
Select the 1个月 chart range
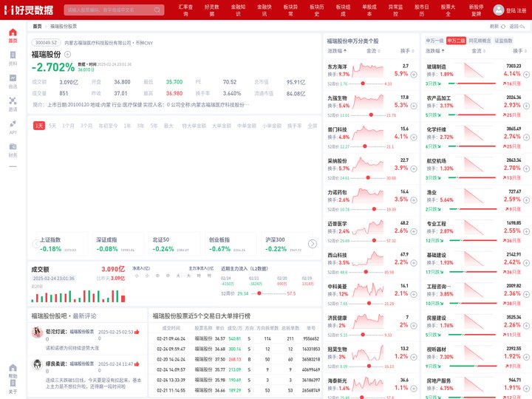[x=68, y=126]
